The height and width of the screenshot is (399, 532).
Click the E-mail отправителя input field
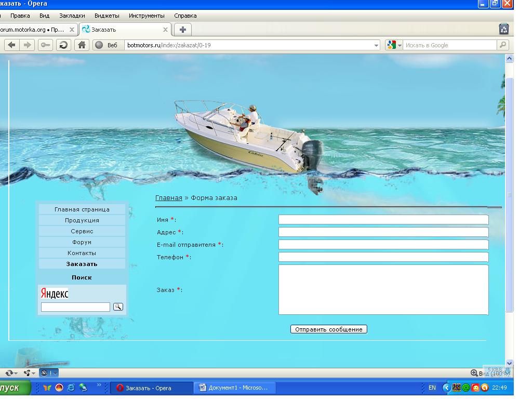[383, 245]
